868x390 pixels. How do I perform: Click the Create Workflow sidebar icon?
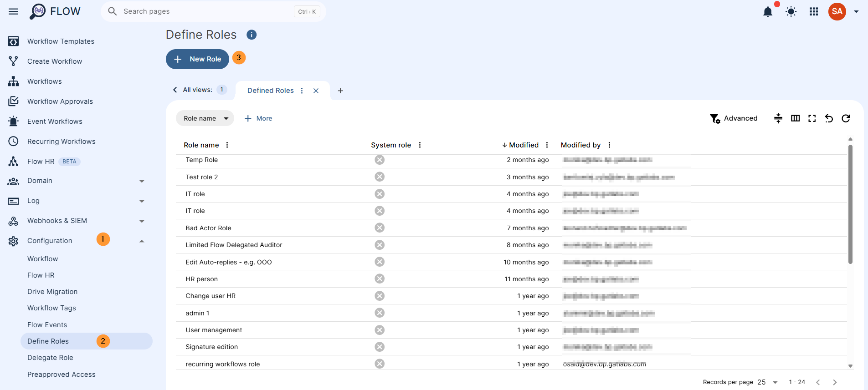(13, 61)
